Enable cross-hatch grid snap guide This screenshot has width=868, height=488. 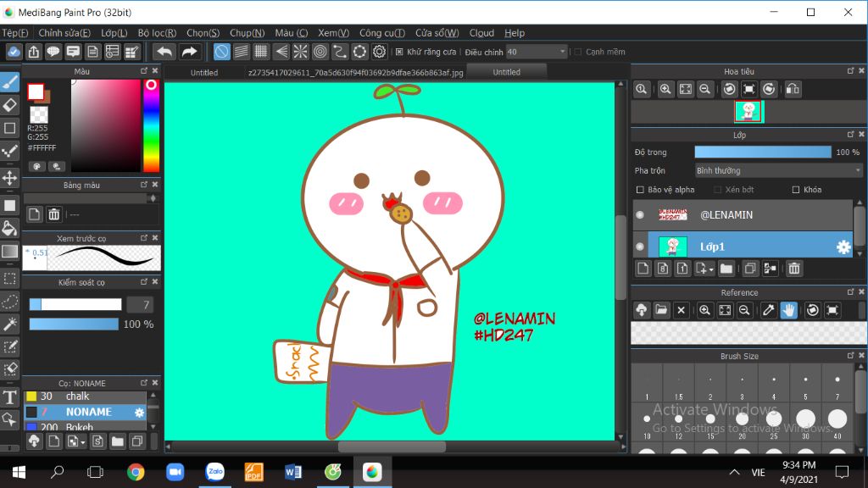coord(261,52)
